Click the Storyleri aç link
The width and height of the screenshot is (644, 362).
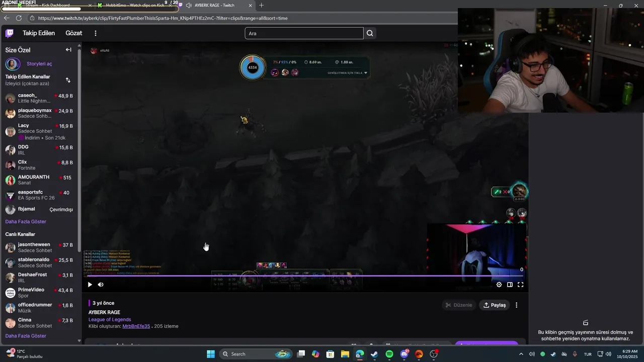(39, 64)
